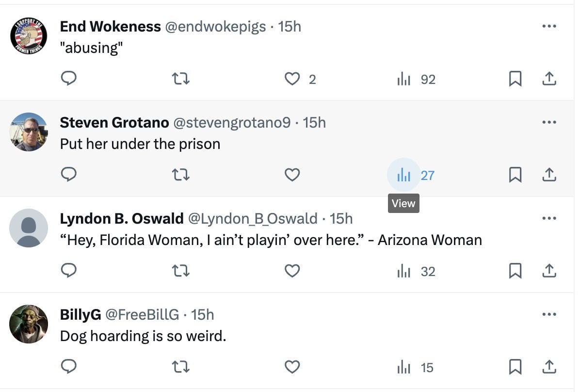580x392 pixels.
Task: Share Lyndon B. Oswald's tweet
Action: point(548,271)
